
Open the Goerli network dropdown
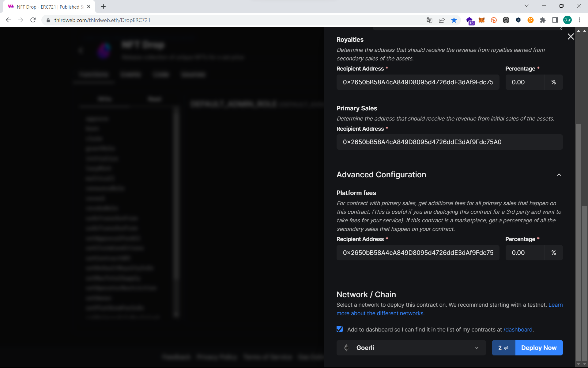[x=411, y=348]
